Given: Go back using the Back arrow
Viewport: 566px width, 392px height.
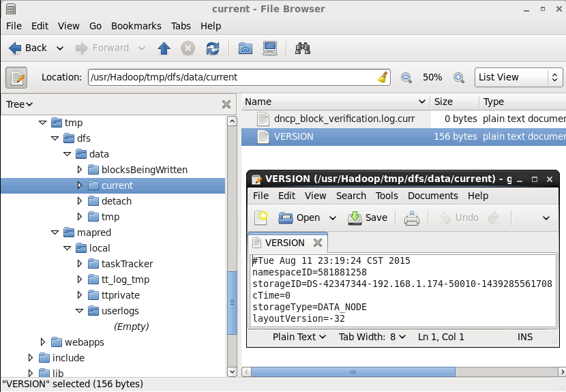Looking at the screenshot, I should click(x=27, y=48).
